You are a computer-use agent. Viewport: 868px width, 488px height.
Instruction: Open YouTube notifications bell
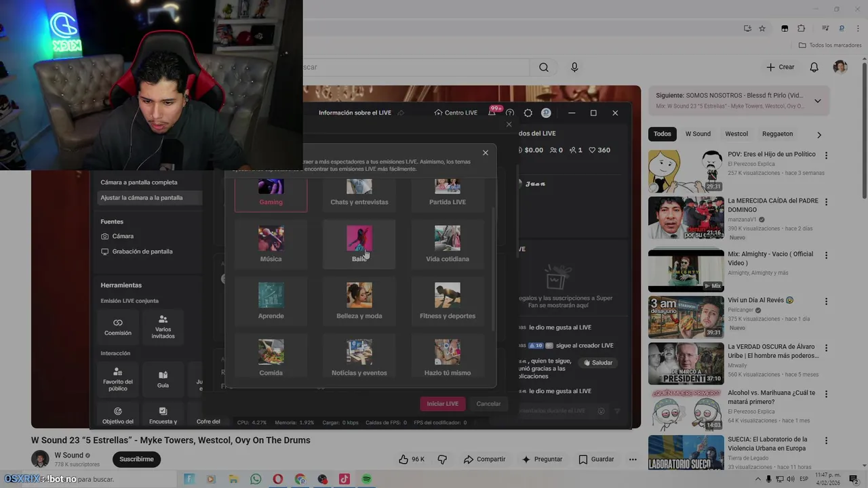814,67
